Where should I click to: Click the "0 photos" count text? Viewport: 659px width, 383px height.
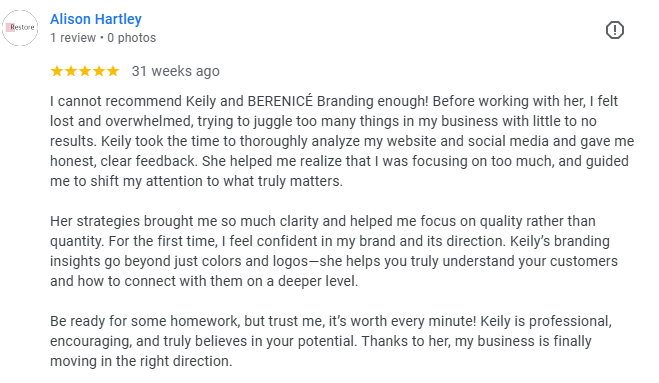pos(132,38)
